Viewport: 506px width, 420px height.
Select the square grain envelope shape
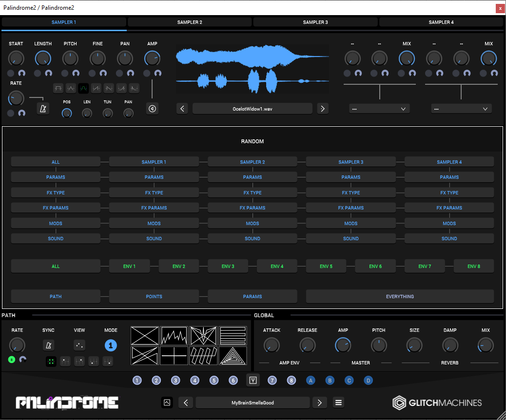[58, 88]
